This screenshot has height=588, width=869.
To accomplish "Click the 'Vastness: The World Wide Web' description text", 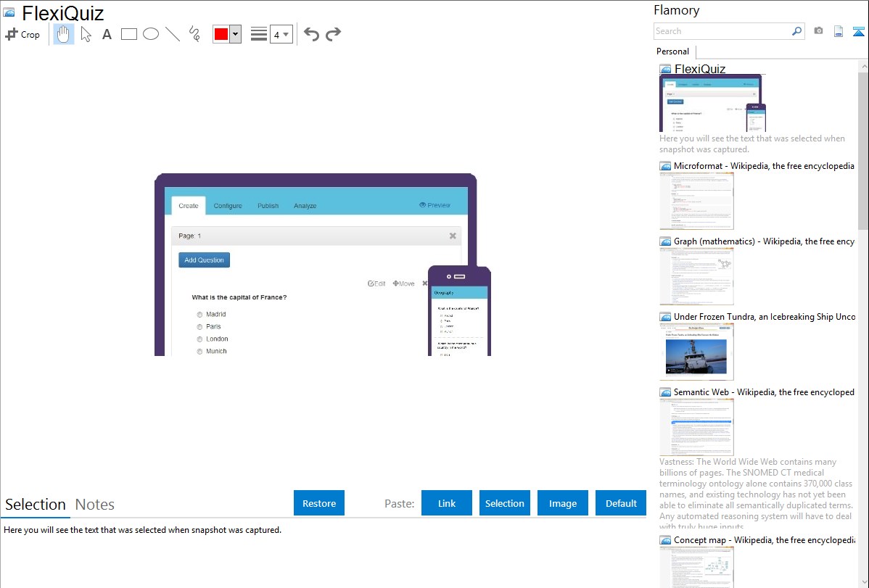I will point(757,494).
